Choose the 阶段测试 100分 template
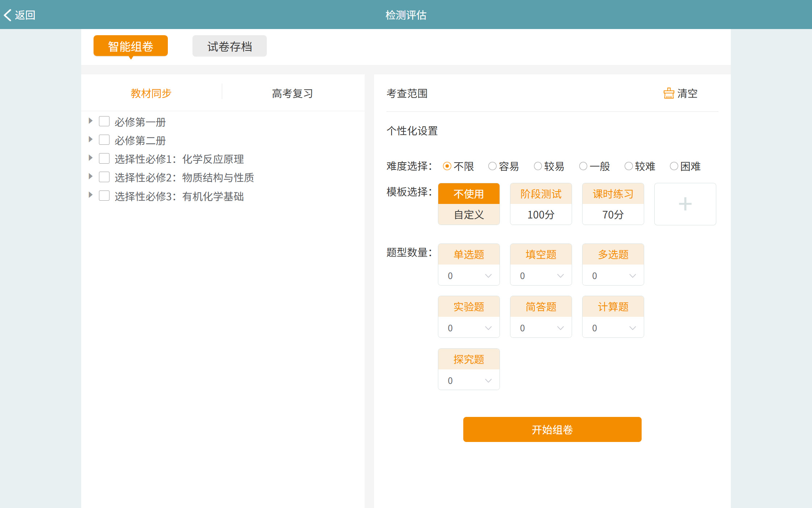812x508 pixels. pos(541,204)
